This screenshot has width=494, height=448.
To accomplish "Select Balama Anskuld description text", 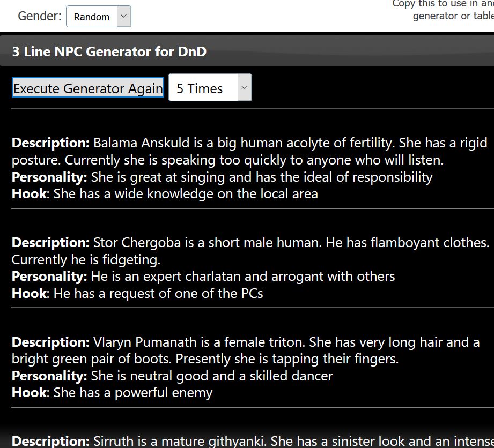I will [249, 152].
